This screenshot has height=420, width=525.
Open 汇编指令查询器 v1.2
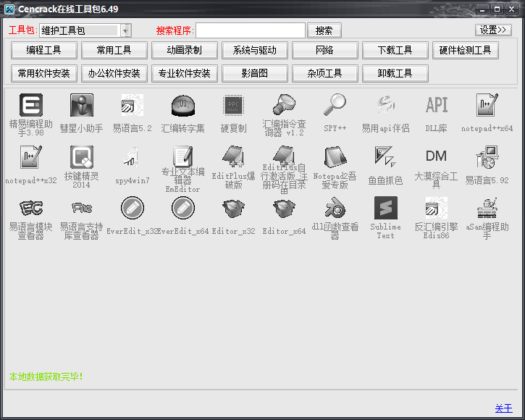pos(284,106)
